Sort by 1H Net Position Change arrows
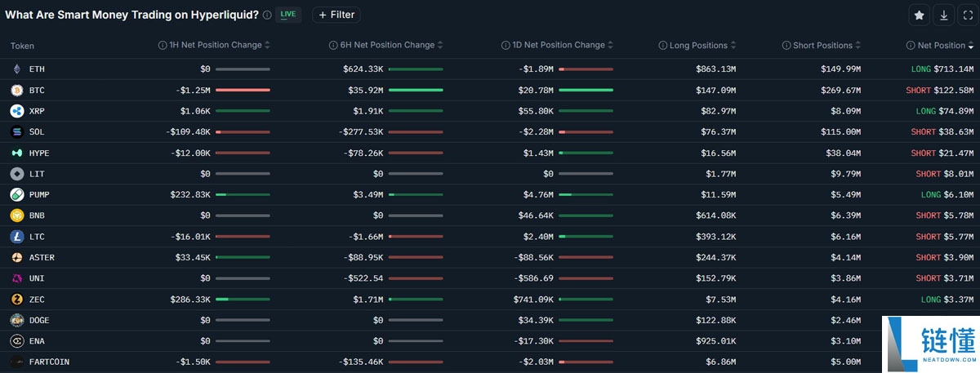Screen dimensions: 980x373 pos(268,46)
